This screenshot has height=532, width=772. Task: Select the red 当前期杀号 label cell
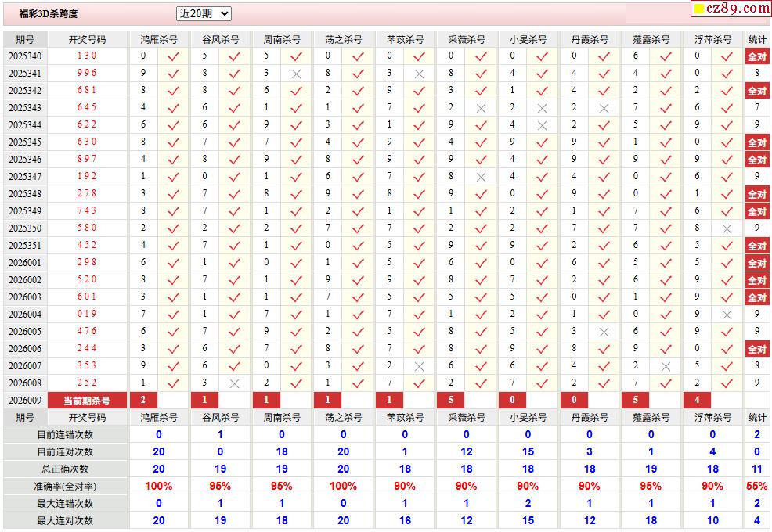point(87,401)
